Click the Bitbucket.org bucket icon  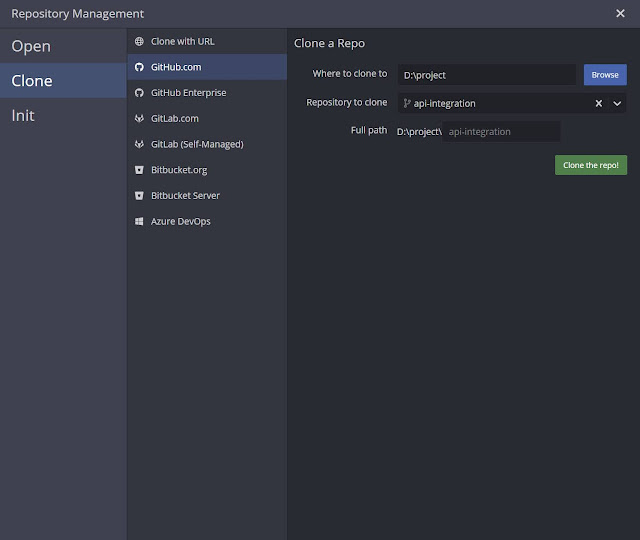tap(139, 170)
